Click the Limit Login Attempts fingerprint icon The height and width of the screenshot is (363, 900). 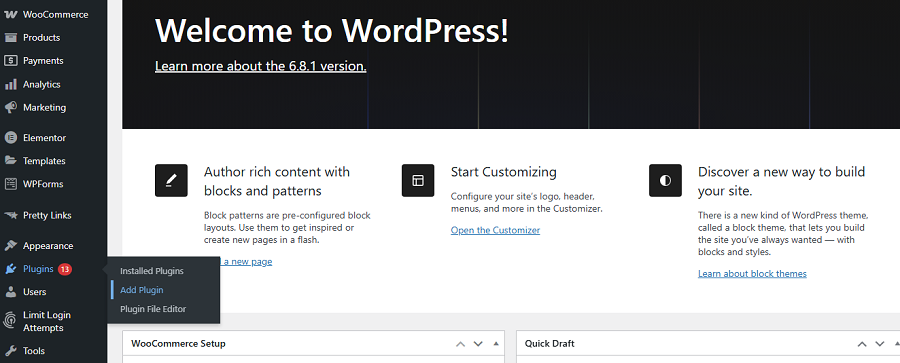click(10, 320)
